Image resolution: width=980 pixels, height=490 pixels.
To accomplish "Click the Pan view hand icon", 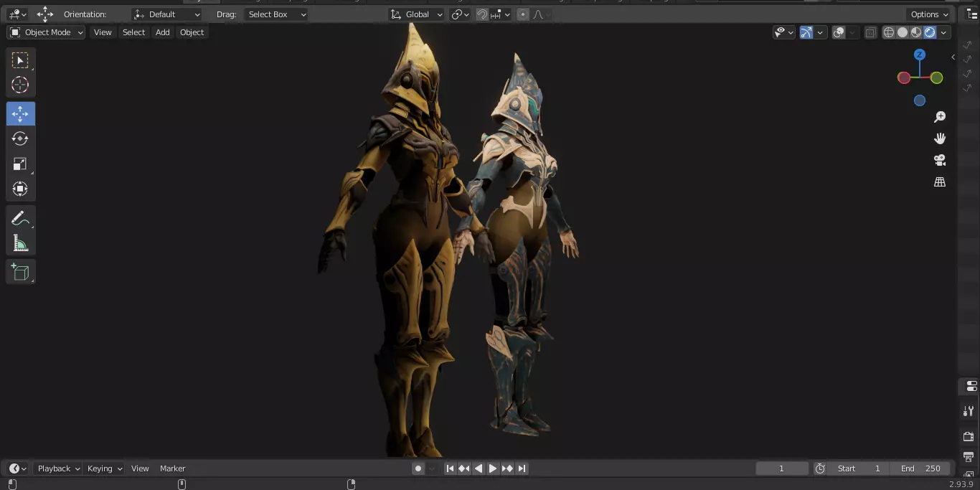I will pyautogui.click(x=940, y=138).
